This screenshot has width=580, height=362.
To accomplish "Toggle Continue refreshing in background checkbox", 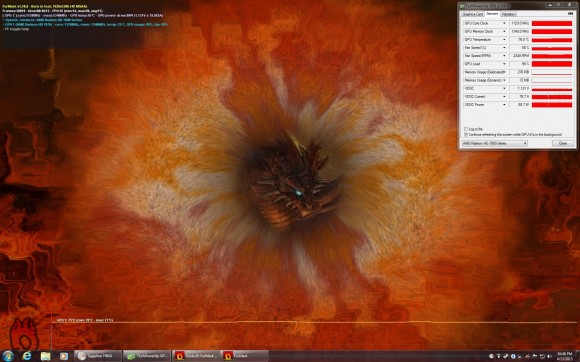I will pyautogui.click(x=466, y=135).
